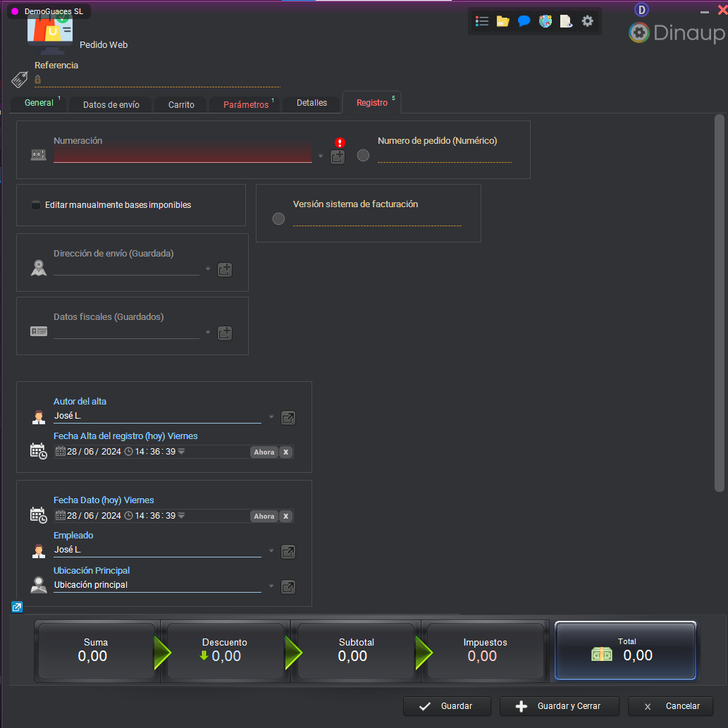
Task: Click add icon next to Datos fiscales
Action: [225, 333]
